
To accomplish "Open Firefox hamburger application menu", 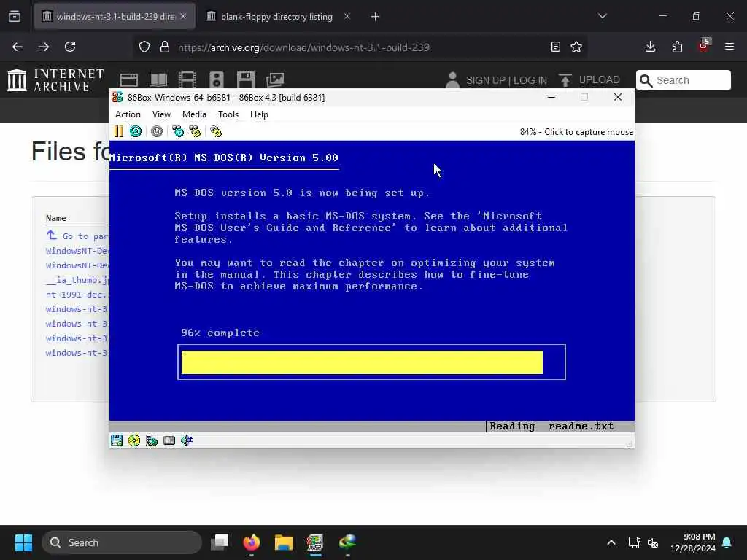I will [x=729, y=47].
